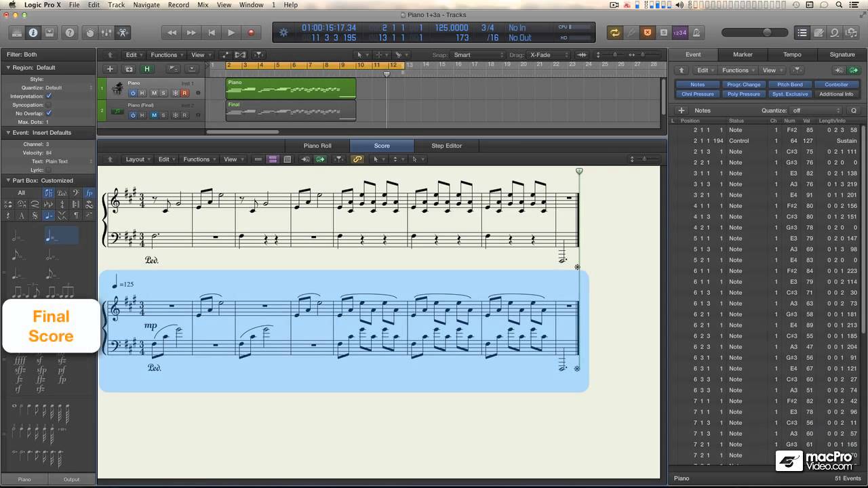Toggle the Inspector info button

click(33, 32)
